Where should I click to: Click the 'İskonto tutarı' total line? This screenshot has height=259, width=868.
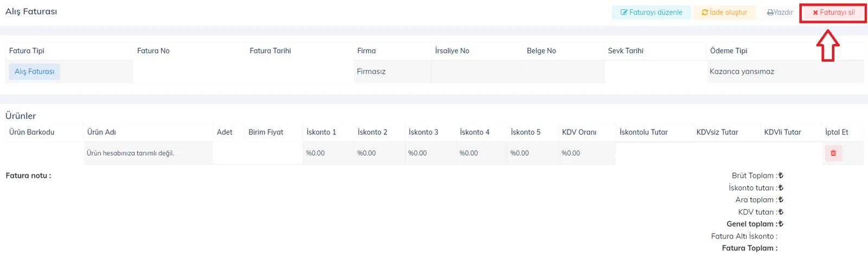coord(756,188)
